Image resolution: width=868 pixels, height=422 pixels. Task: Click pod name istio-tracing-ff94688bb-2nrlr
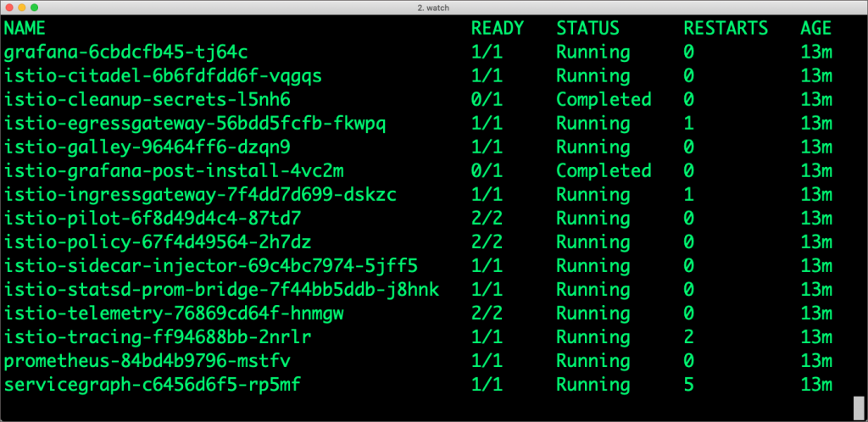pyautogui.click(x=158, y=336)
